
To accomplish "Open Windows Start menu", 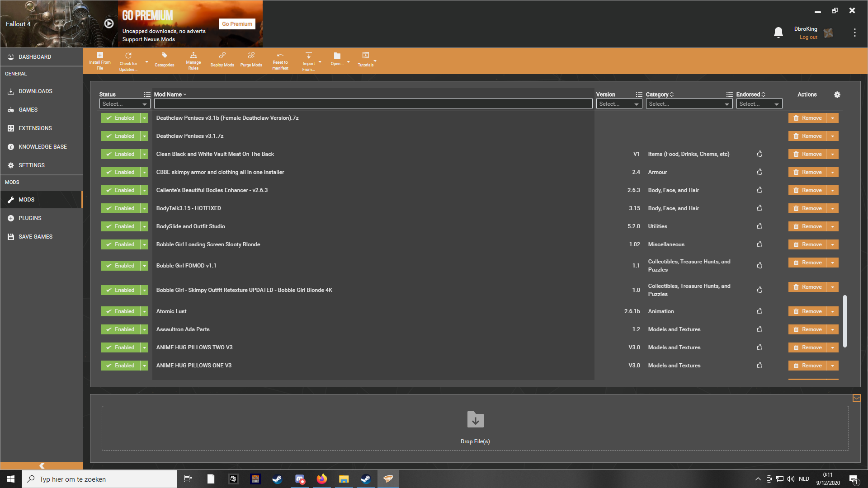I will tap(11, 479).
